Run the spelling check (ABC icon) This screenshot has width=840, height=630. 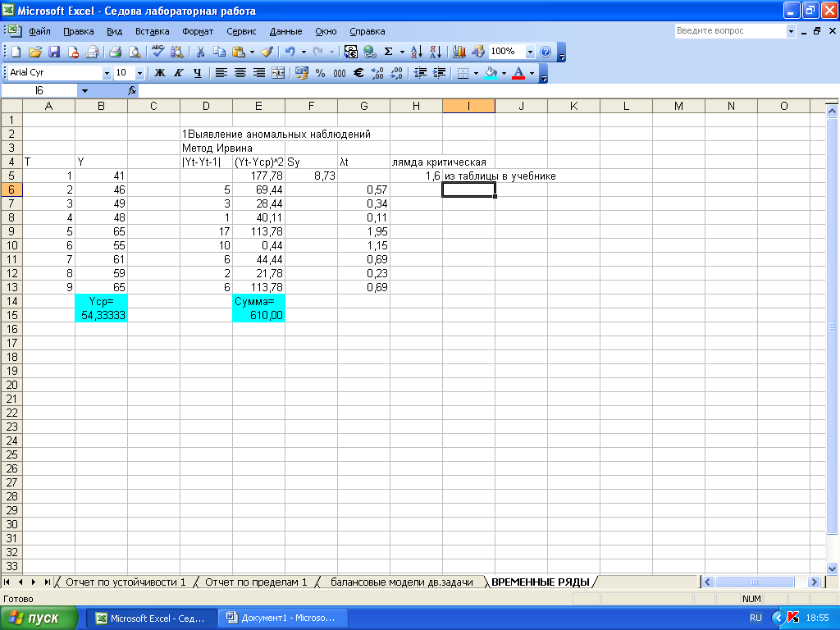[x=157, y=52]
